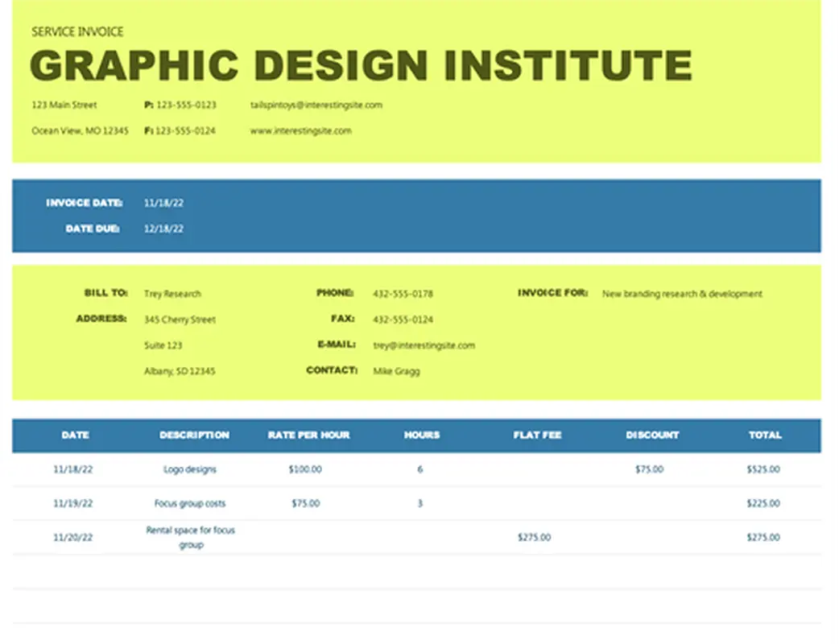This screenshot has height=644, width=839.
Task: Click hours value 6 in Logo designs row
Action: 420,469
